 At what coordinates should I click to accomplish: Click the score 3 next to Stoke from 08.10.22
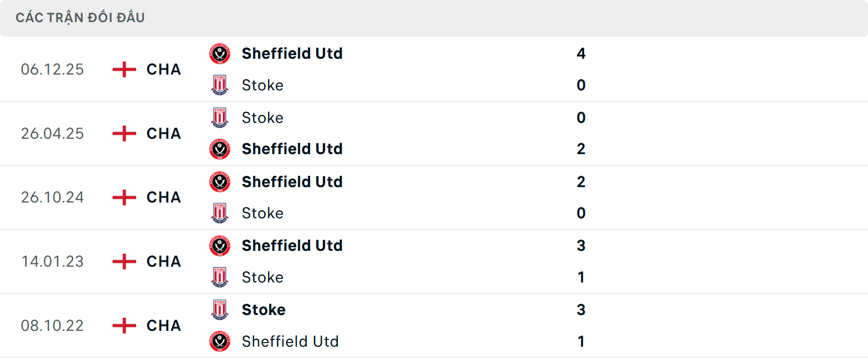coord(581,310)
